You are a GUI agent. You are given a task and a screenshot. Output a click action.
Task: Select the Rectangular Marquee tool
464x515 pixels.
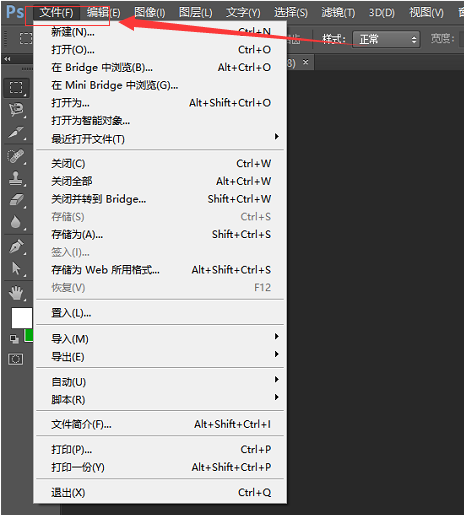16,88
